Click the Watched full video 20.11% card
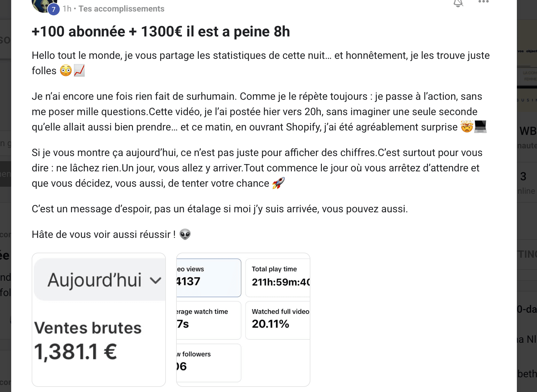Viewport: 537px width, 392px height. pos(277,320)
